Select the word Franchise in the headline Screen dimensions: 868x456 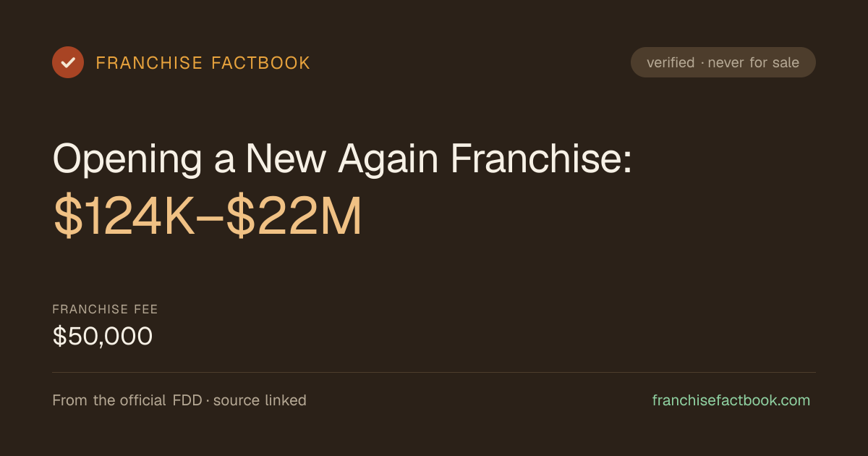click(542, 158)
